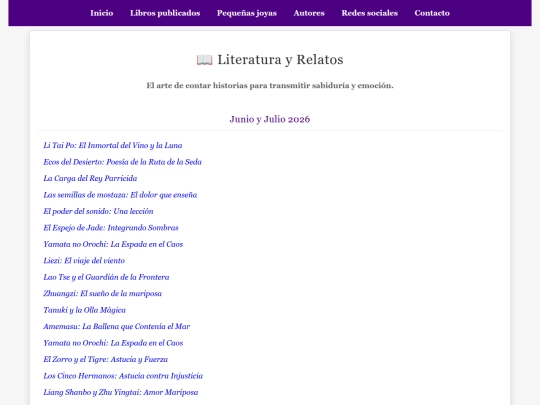Viewport: 540px width, 405px height.
Task: Read Lao Tse y el Guardián de la Frontera
Action: tap(106, 277)
